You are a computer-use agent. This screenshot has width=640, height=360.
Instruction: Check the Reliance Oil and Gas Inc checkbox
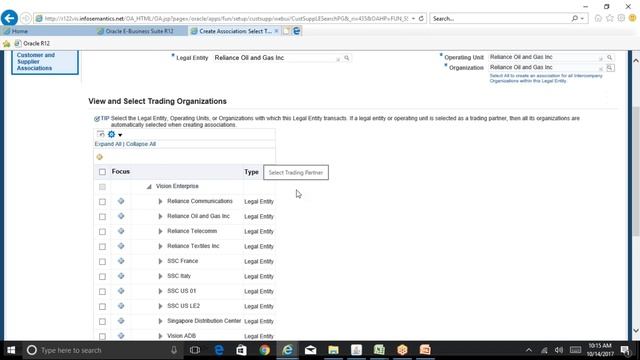(x=102, y=217)
